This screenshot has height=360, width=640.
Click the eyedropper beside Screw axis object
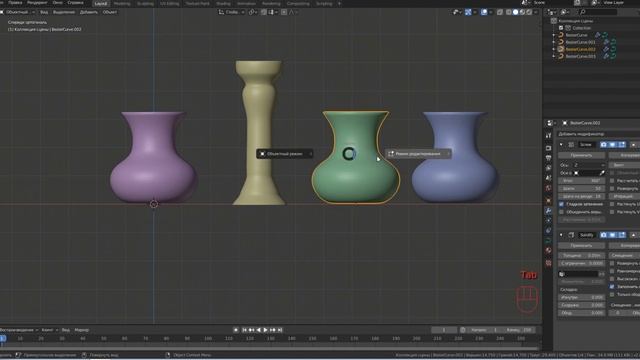click(602, 173)
